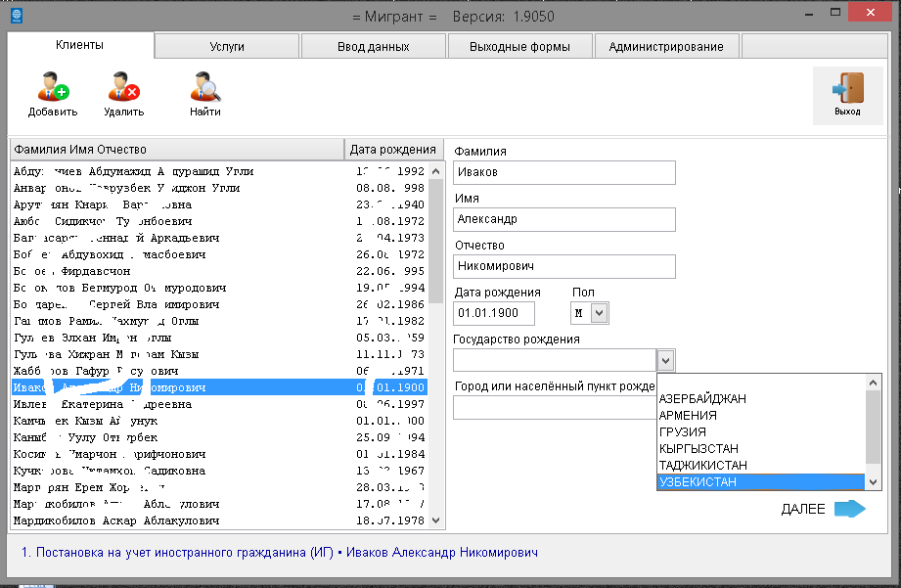
Task: Click the Фамилия input field
Action: (564, 172)
